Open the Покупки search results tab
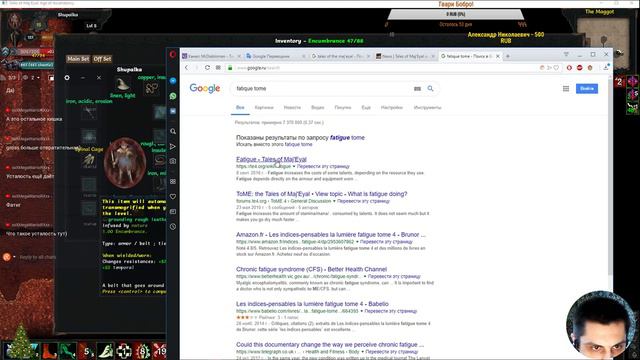This screenshot has height=360, width=640. (x=343, y=108)
